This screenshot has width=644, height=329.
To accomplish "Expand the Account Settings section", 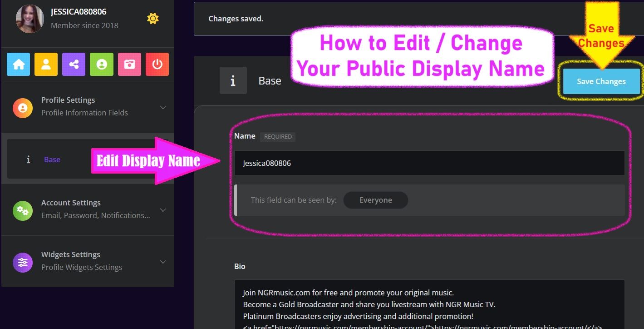I will [x=163, y=209].
